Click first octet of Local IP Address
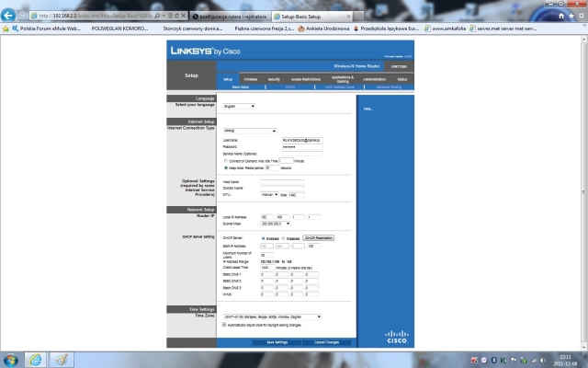The height and width of the screenshot is (368, 588). pyautogui.click(x=266, y=217)
